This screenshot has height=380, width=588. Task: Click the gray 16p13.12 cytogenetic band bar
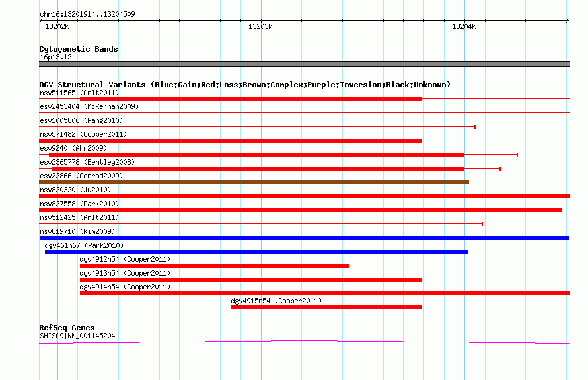(304, 64)
